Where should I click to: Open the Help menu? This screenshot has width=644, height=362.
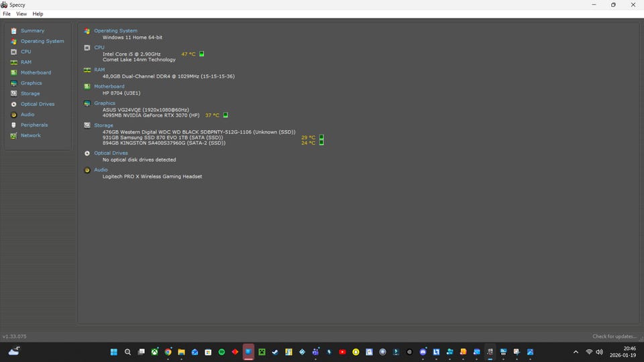click(x=38, y=14)
